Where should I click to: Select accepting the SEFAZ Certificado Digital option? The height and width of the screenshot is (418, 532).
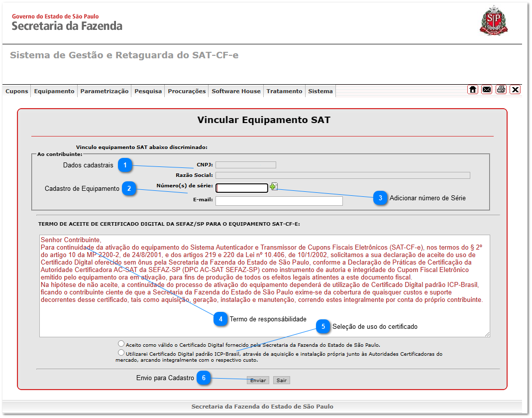click(x=120, y=343)
